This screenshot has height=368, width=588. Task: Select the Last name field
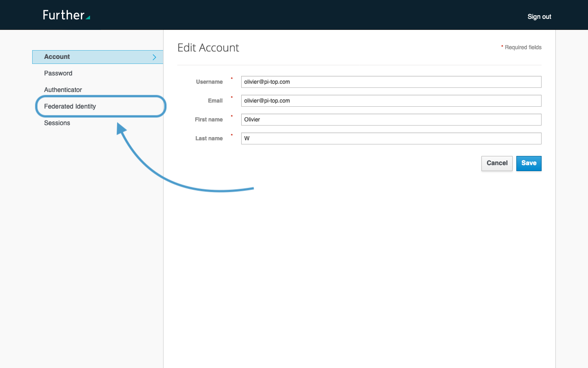[x=391, y=138]
